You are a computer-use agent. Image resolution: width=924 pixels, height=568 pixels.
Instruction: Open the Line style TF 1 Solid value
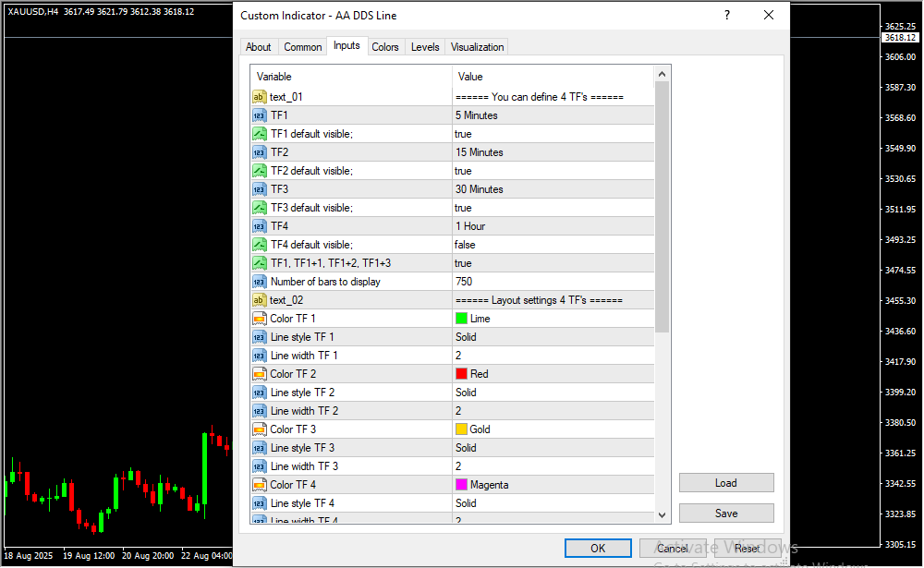point(552,337)
